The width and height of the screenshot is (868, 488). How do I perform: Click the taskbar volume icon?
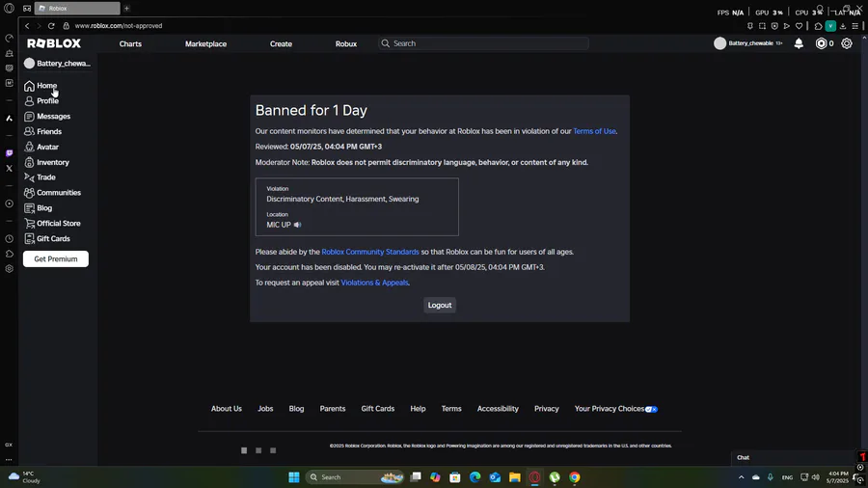[815, 477]
